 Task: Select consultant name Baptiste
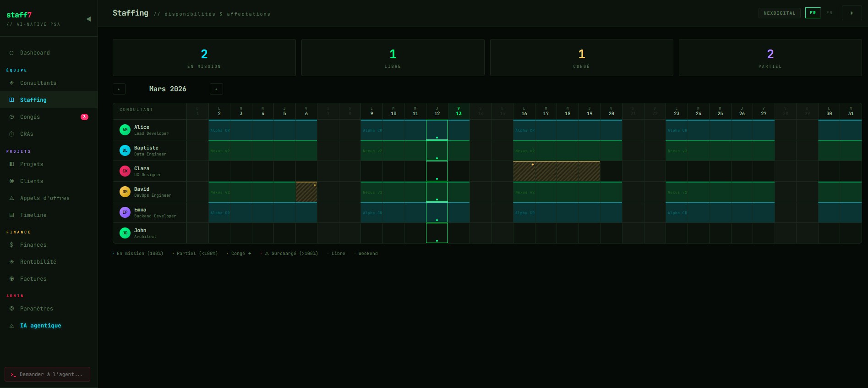146,148
